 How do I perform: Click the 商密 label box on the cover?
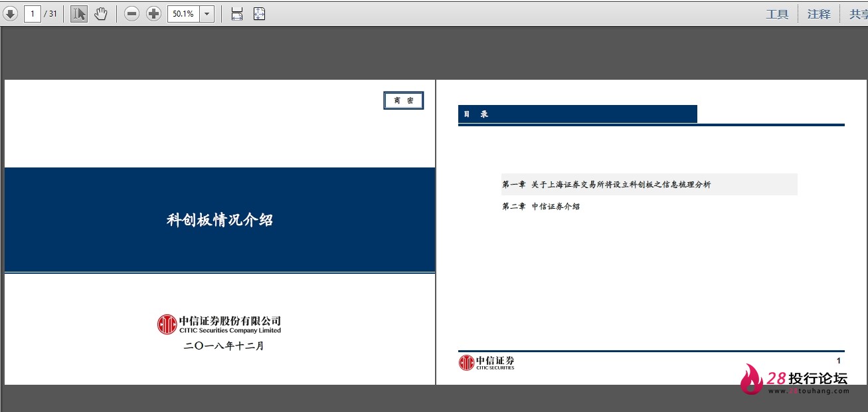[x=403, y=100]
